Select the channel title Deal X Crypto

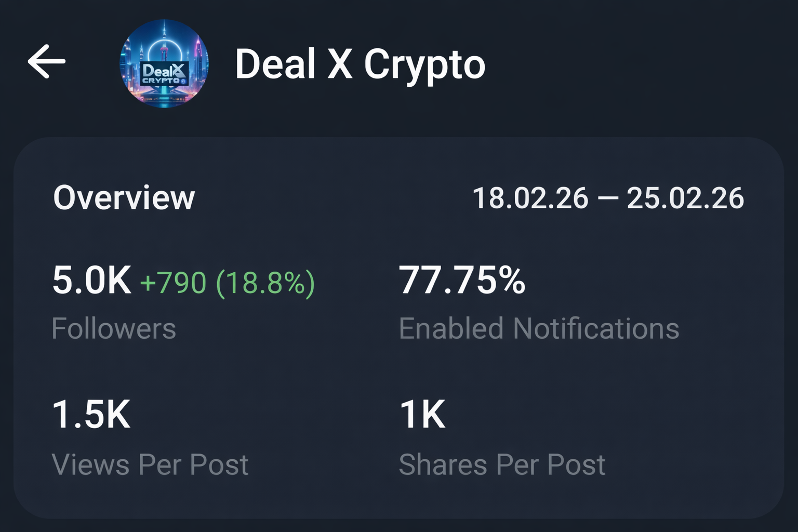click(360, 64)
